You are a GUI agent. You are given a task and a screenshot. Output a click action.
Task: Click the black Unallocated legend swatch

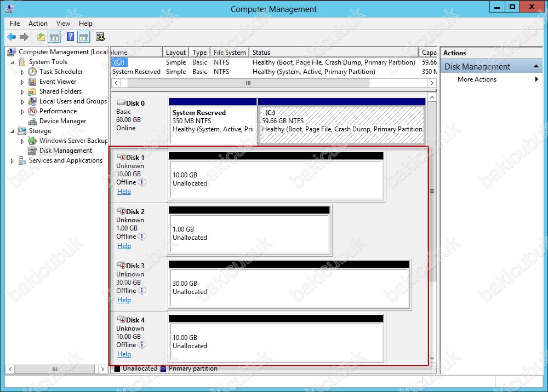click(117, 369)
